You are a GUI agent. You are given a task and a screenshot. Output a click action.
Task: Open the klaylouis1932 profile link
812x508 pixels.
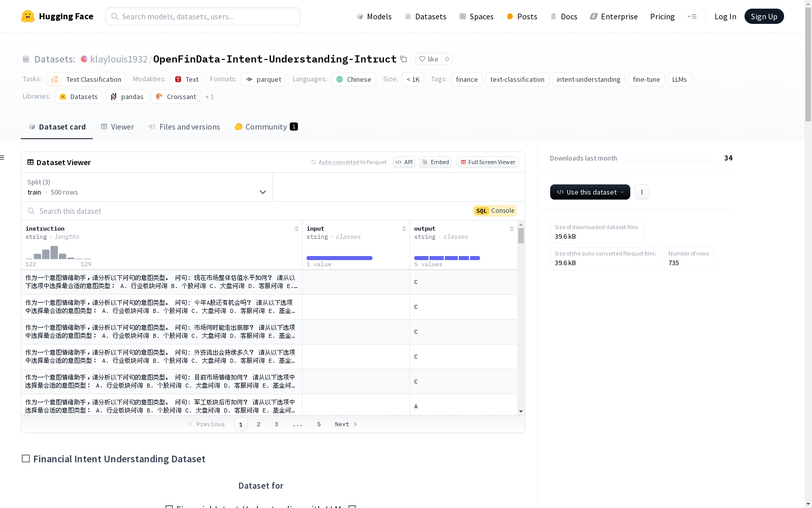tap(119, 59)
